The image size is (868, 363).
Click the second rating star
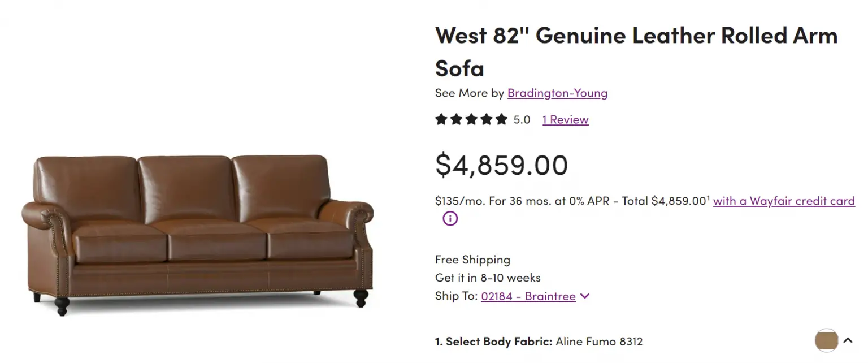pyautogui.click(x=456, y=119)
